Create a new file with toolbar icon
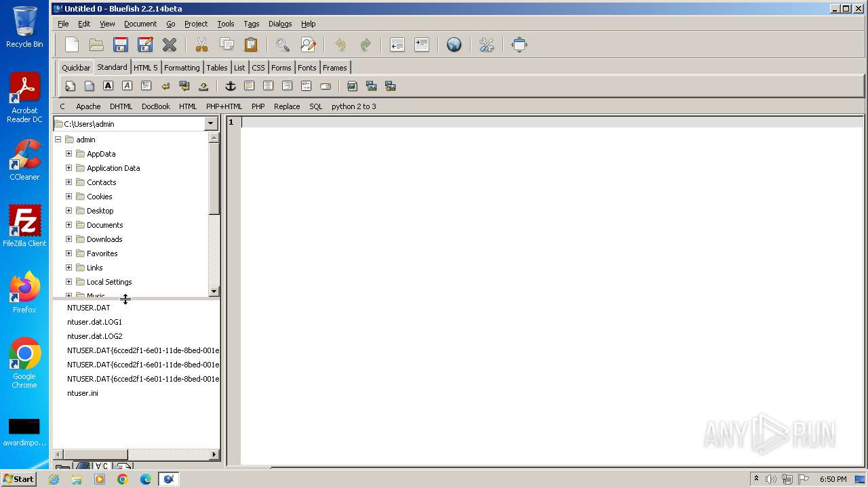 pos(72,45)
